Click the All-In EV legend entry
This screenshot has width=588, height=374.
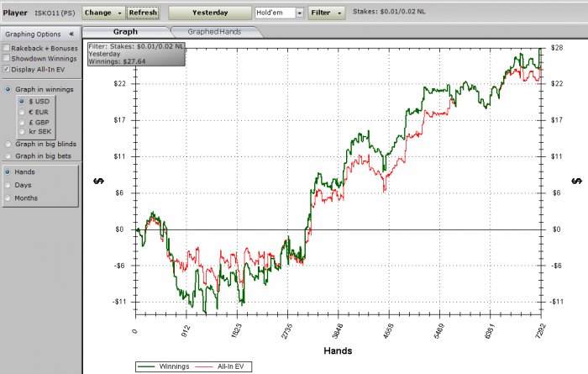tap(220, 366)
